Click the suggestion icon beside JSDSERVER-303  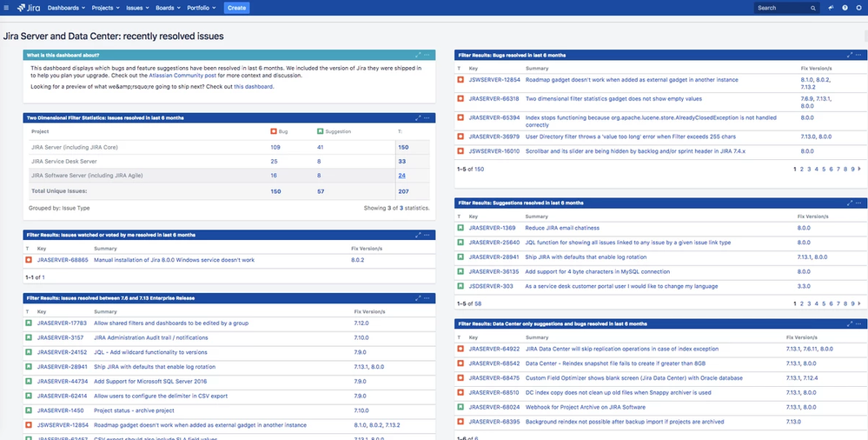point(460,286)
